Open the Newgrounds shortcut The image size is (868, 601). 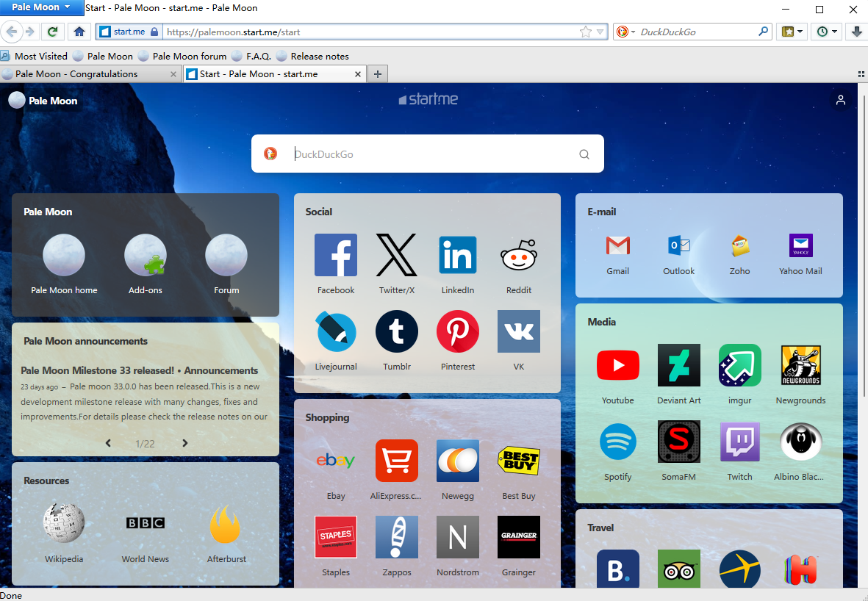[x=800, y=365]
